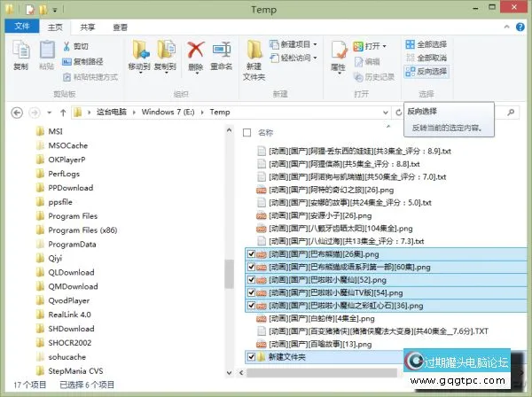The image size is (532, 397).
Task: Click Invert selection (反向选择) icon
Action: [x=411, y=72]
